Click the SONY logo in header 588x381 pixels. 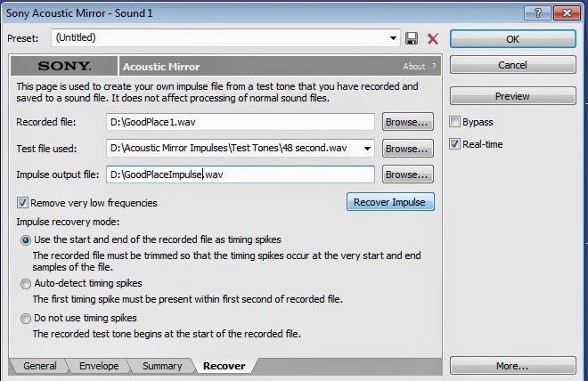pos(64,66)
